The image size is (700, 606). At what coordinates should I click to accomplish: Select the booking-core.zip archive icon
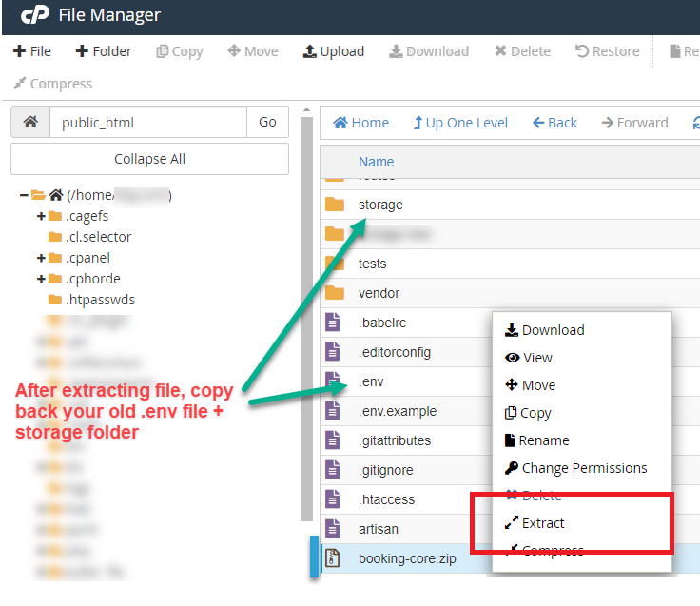point(334,558)
